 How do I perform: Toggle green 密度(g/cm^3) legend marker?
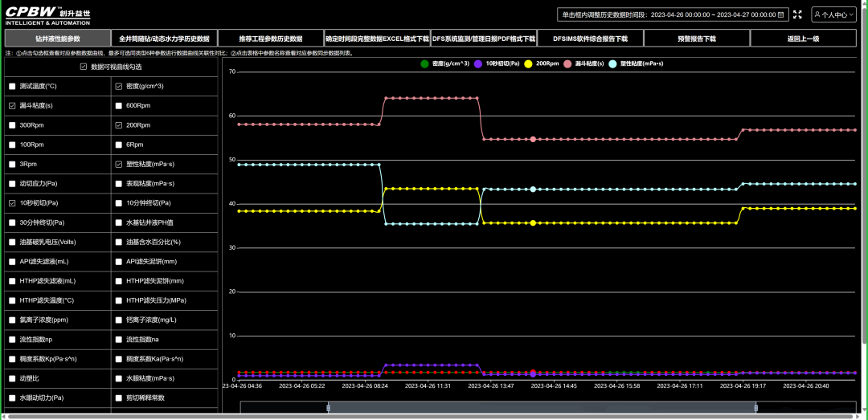tap(424, 63)
